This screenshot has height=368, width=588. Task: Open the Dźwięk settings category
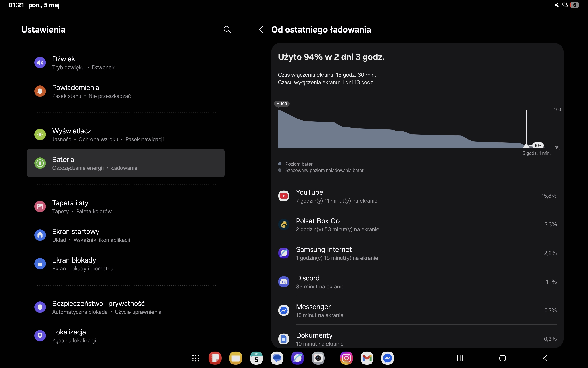[126, 63]
